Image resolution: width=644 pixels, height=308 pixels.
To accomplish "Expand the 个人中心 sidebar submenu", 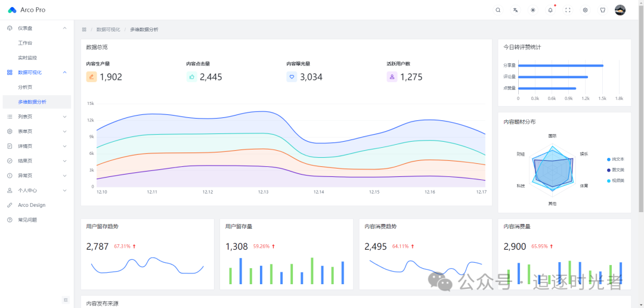I will click(x=36, y=191).
